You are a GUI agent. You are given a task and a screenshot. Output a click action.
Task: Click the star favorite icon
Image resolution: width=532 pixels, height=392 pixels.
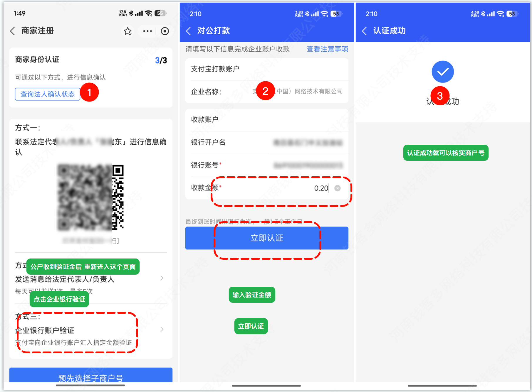[127, 31]
